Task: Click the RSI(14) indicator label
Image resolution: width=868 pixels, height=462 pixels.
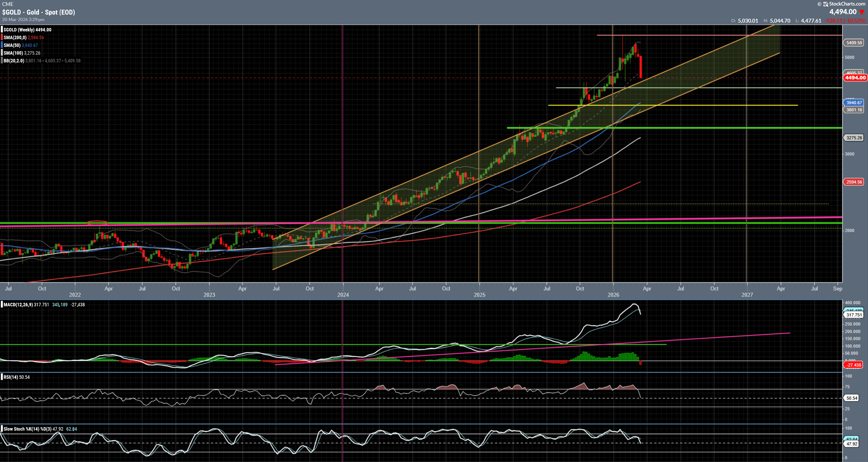Action: [x=11, y=377]
